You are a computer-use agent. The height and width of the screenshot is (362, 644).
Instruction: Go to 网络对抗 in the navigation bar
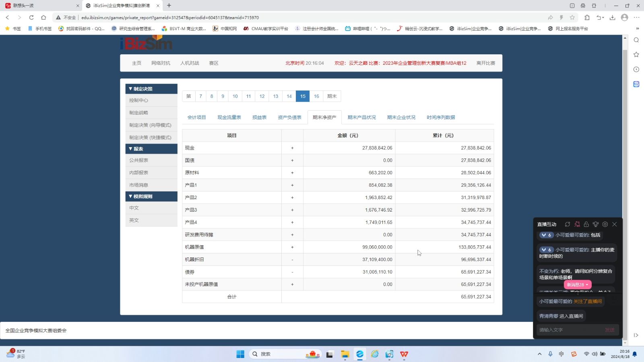click(161, 63)
